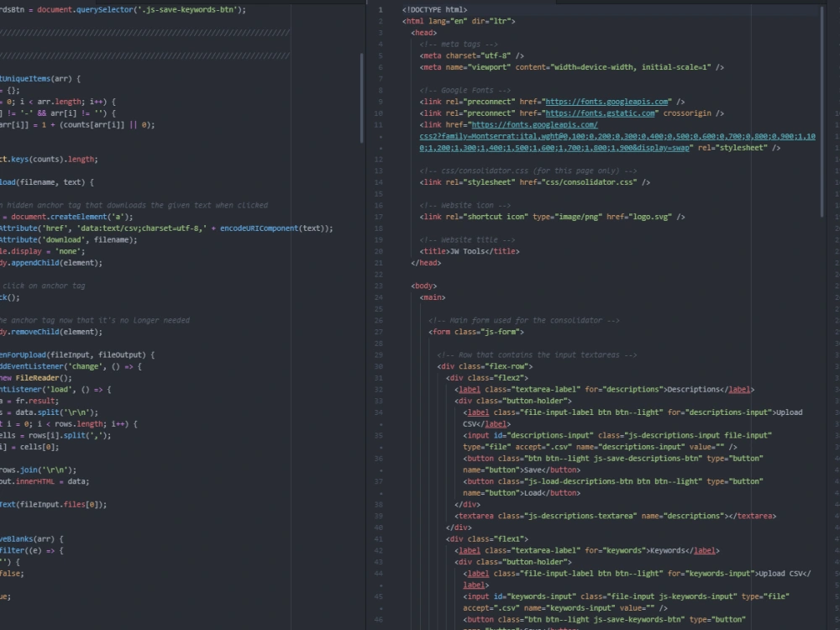
Task: Click the <meta charset="utf-8" /> line
Action: pos(471,55)
